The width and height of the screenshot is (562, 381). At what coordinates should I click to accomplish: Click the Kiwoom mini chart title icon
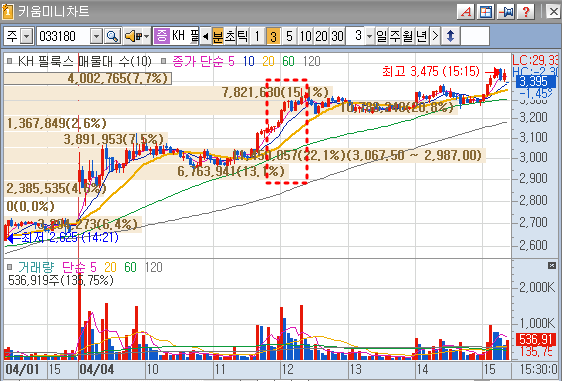pyautogui.click(x=8, y=12)
